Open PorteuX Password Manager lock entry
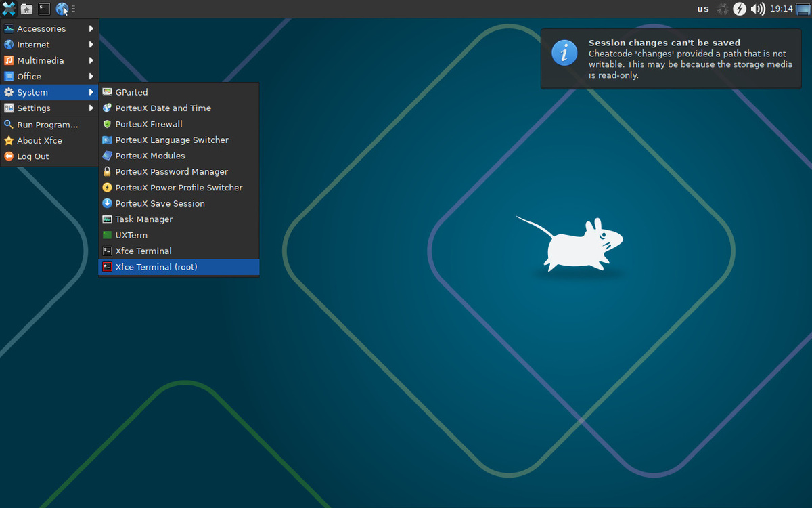This screenshot has width=812, height=508. click(179, 172)
